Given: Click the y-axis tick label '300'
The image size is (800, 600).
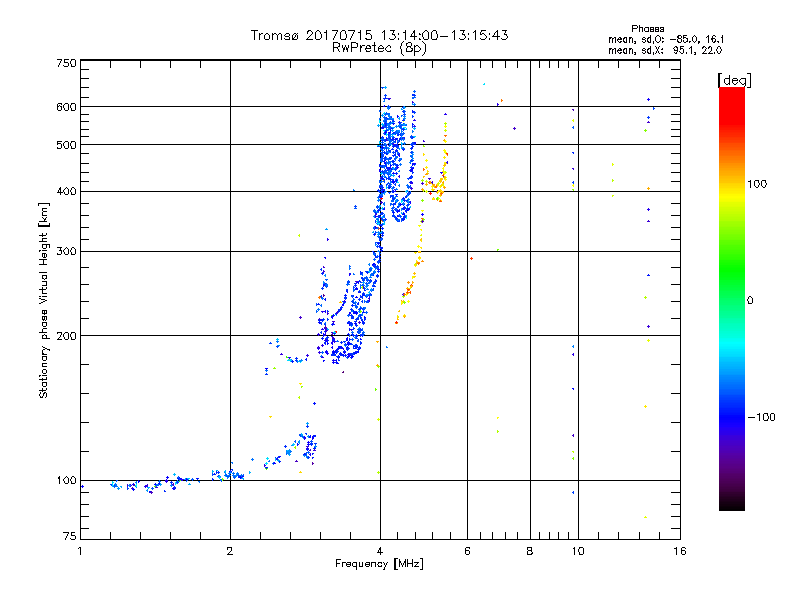Looking at the screenshot, I should [x=66, y=251].
